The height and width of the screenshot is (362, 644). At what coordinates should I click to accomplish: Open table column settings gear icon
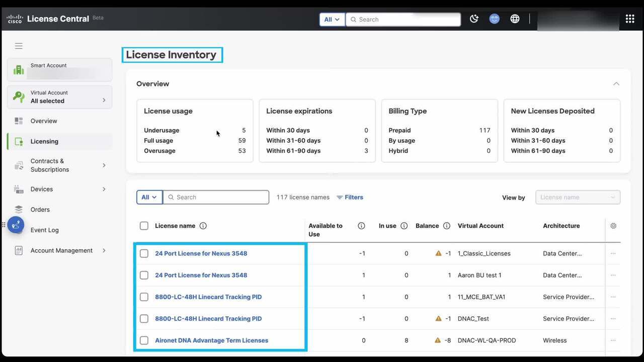click(x=613, y=226)
